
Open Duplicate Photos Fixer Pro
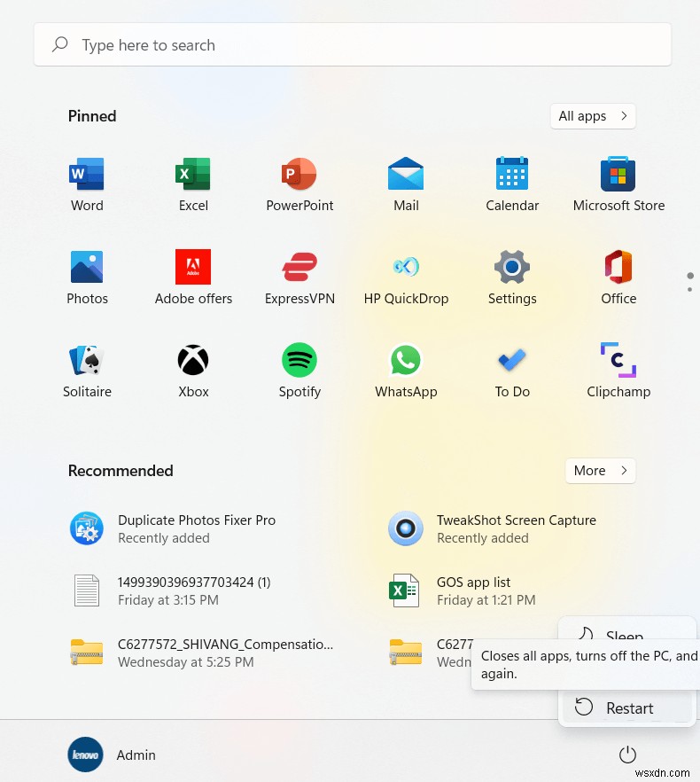tap(196, 528)
